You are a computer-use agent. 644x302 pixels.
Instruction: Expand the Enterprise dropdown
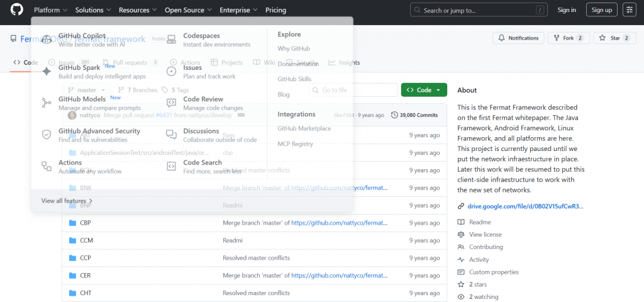point(238,10)
